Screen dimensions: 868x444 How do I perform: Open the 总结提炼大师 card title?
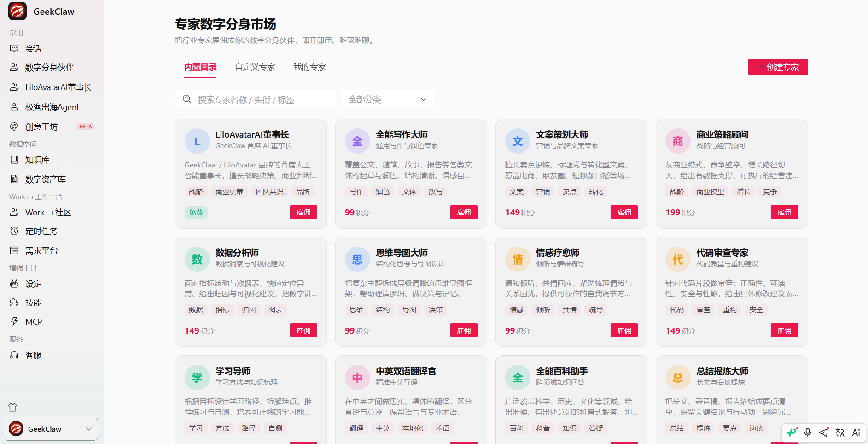[x=722, y=371]
